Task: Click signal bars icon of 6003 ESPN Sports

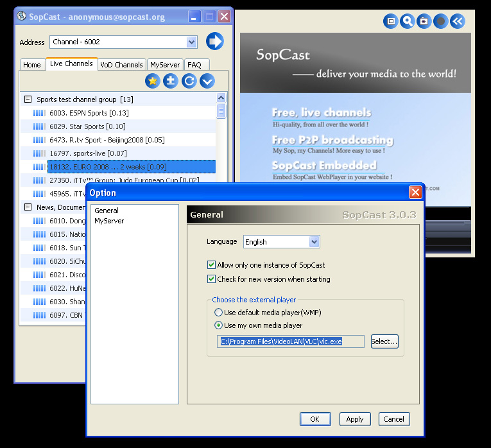Action: (39, 113)
